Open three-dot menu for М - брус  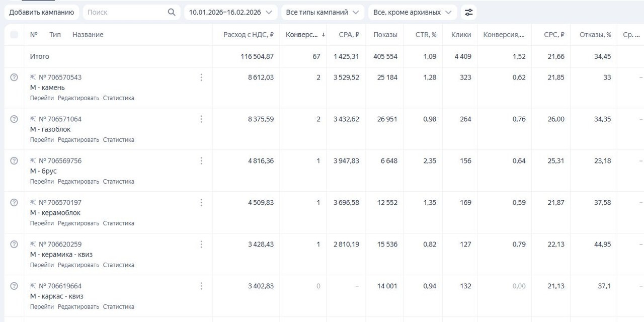pyautogui.click(x=201, y=161)
